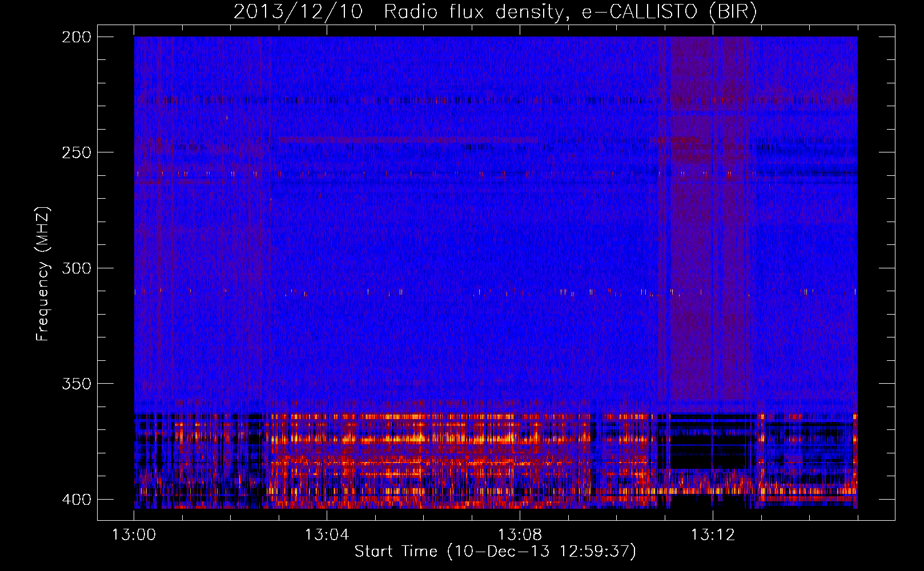The height and width of the screenshot is (571, 924).
Task: Click the 250 frequency tick label
Action: (76, 152)
